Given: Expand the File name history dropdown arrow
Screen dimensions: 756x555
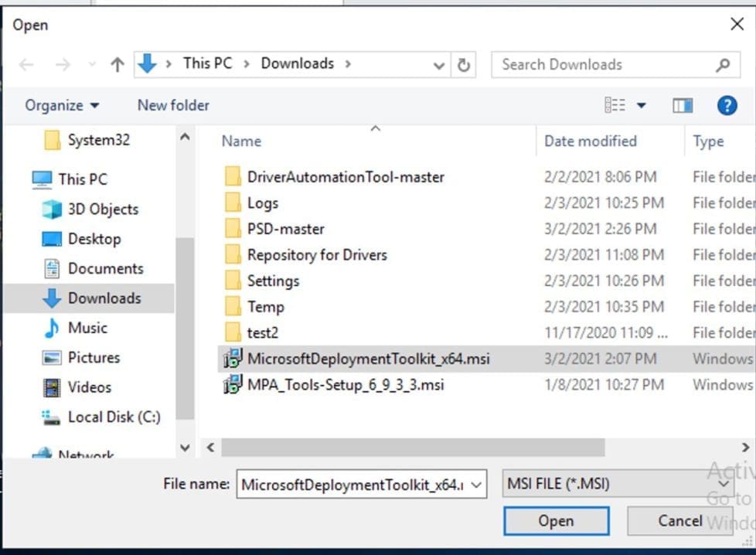Looking at the screenshot, I should pyautogui.click(x=476, y=485).
